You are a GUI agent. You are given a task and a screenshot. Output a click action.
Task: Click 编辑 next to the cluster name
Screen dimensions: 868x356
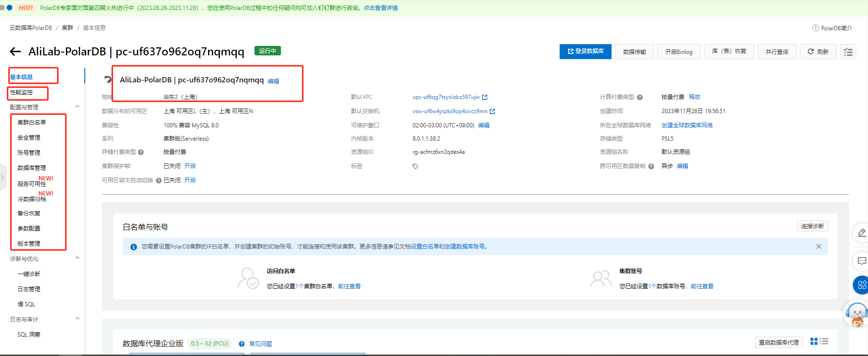tap(273, 81)
